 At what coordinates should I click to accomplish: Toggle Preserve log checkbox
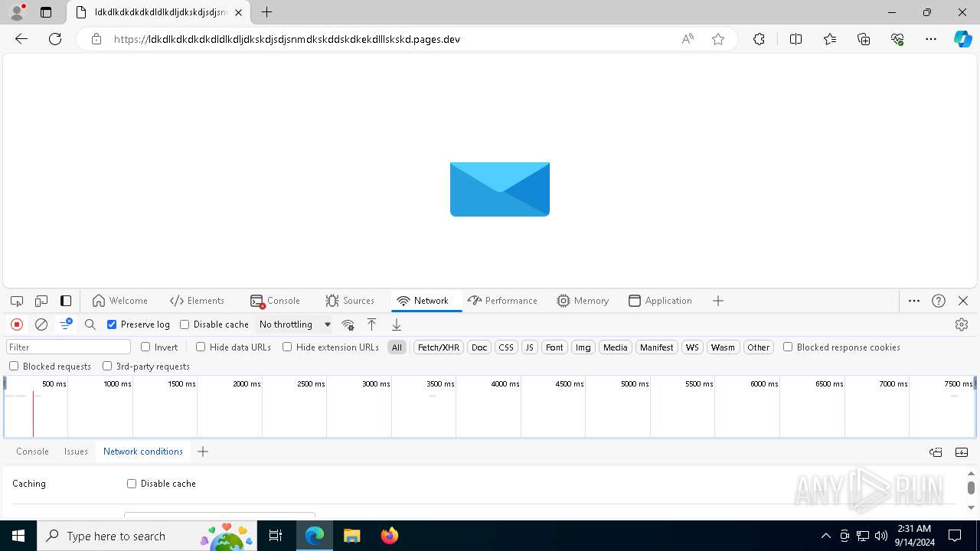click(112, 324)
